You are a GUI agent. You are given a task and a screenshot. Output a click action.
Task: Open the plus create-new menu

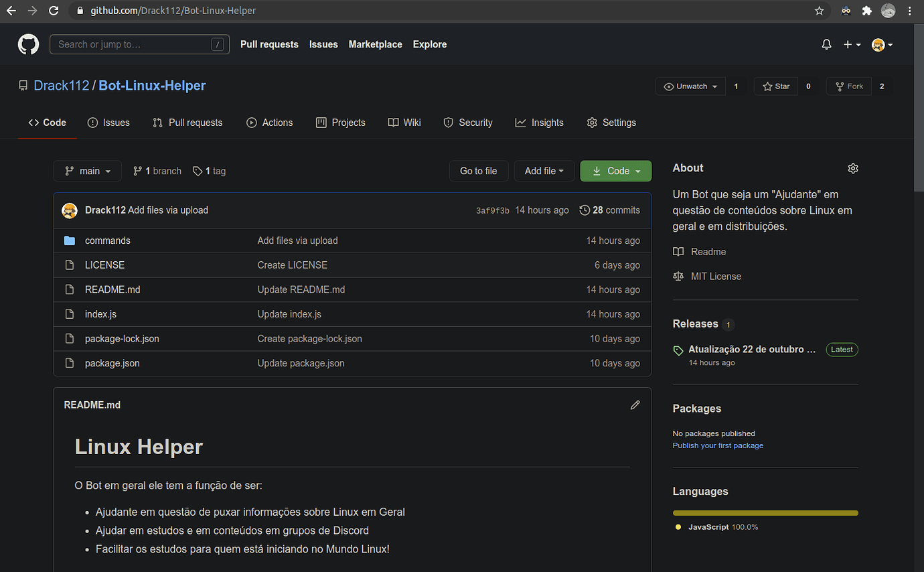click(852, 44)
